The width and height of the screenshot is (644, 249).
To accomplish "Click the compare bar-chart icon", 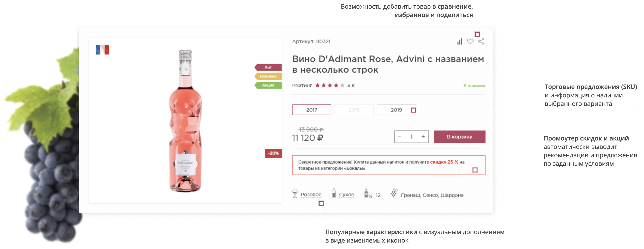I will point(459,41).
